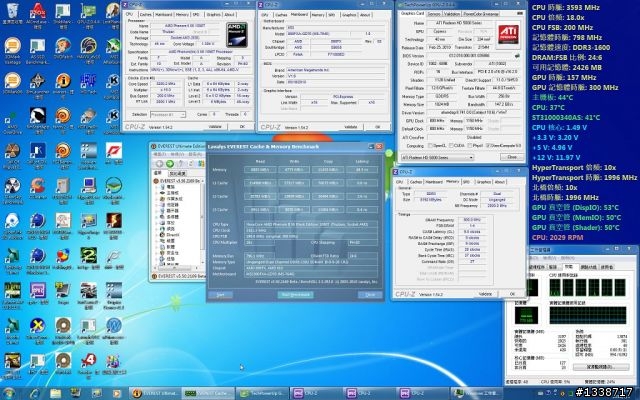Click Validate in CPU-Z Mainboard window

[x=351, y=127]
